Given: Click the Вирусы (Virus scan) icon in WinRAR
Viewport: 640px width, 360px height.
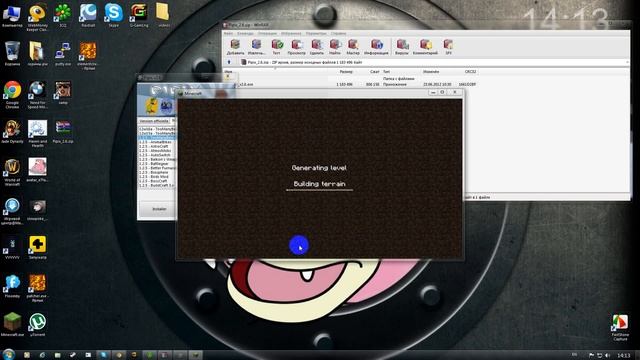Looking at the screenshot, I should click(402, 47).
